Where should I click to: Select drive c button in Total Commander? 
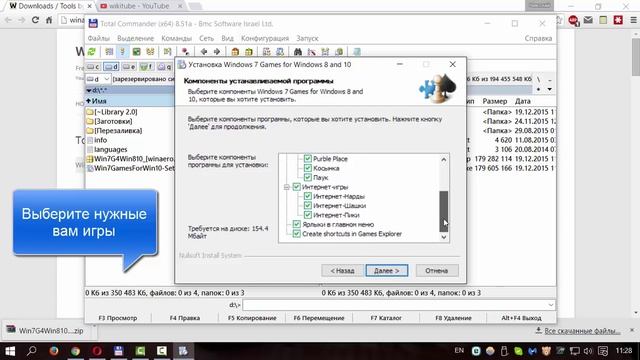(x=93, y=67)
